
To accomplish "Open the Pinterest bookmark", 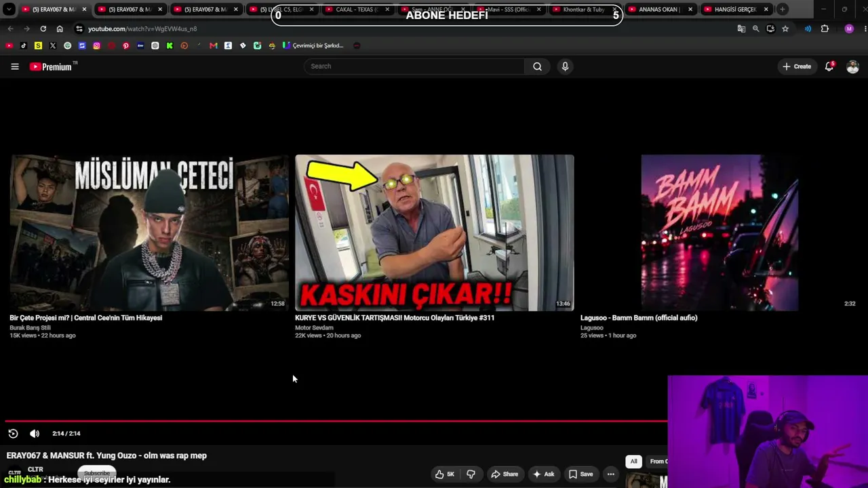I will tap(126, 46).
